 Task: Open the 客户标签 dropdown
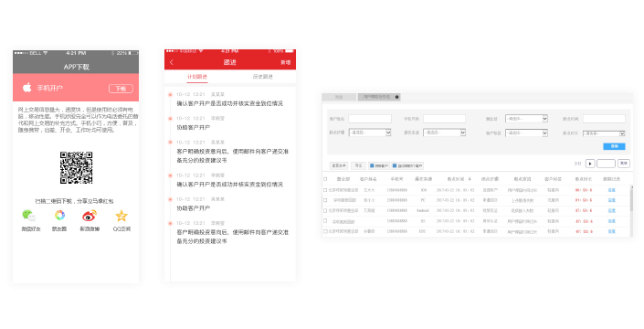coord(526,133)
